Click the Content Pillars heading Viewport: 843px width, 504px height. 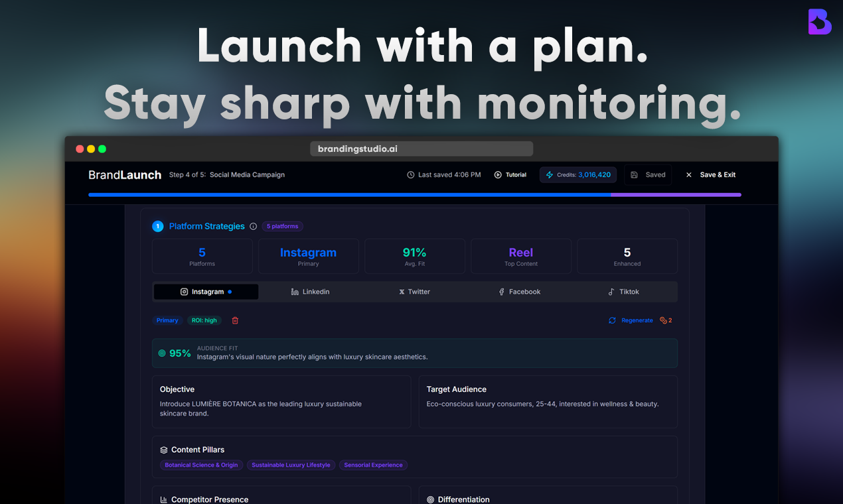pos(198,450)
